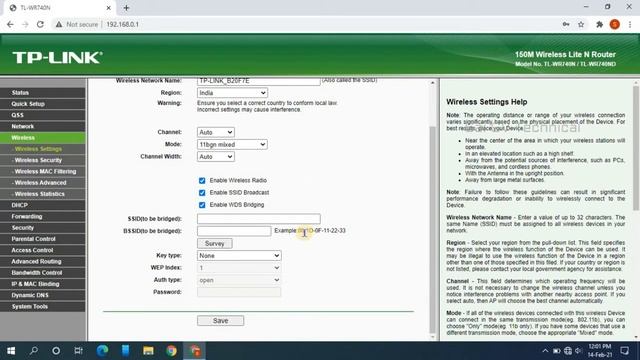Open Task View on taskbar
The image size is (640, 360).
[x=78, y=351]
